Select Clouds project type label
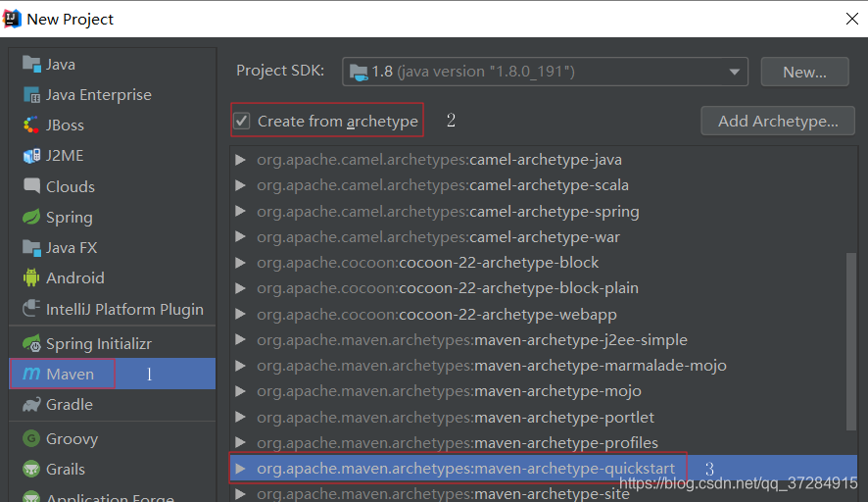The image size is (868, 502). click(71, 186)
